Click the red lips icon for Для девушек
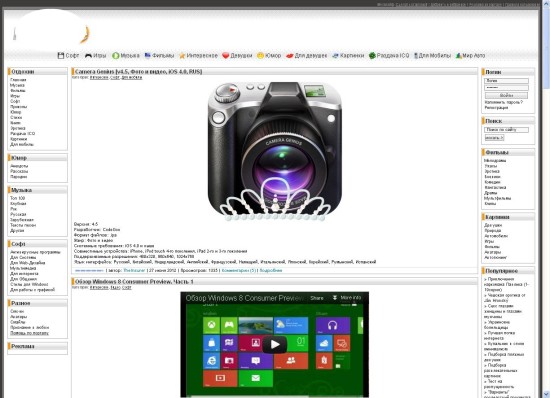550x398 pixels. coord(290,55)
